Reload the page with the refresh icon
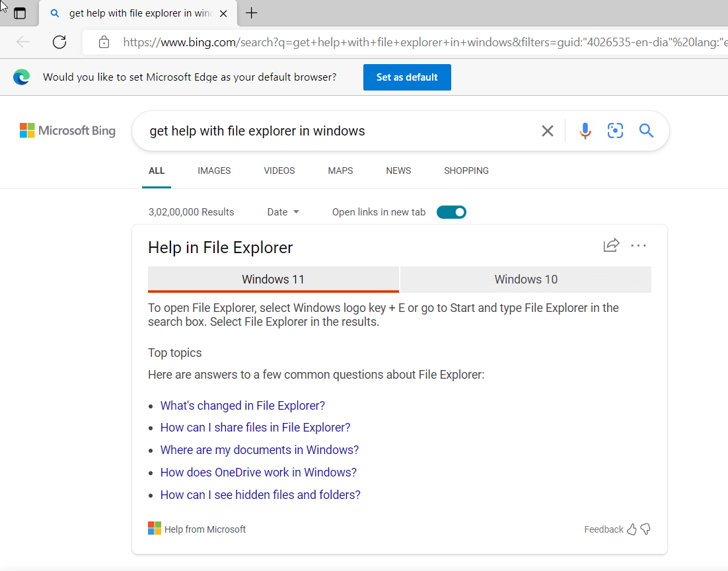Screen dimensions: 728x571 pos(59,42)
